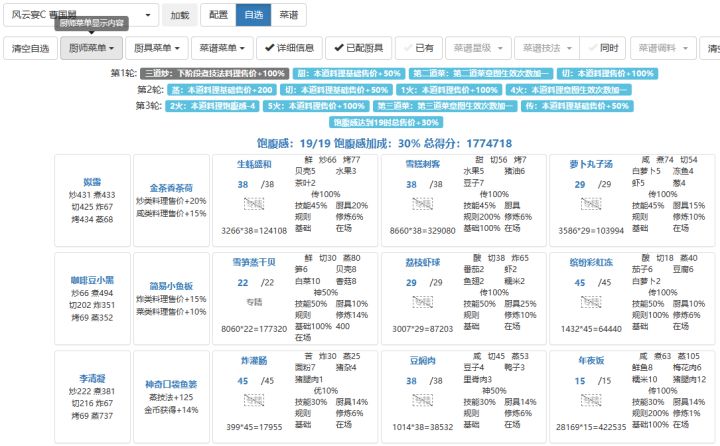Click the total 28169*15=422535

[x=591, y=427]
